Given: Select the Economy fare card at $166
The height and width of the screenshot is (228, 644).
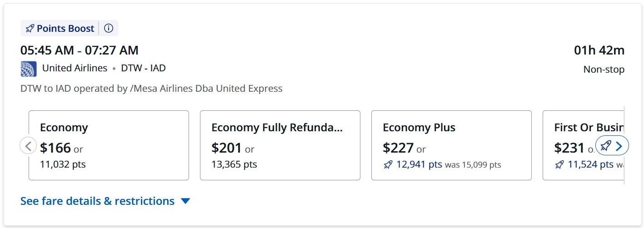Looking at the screenshot, I should click(109, 145).
